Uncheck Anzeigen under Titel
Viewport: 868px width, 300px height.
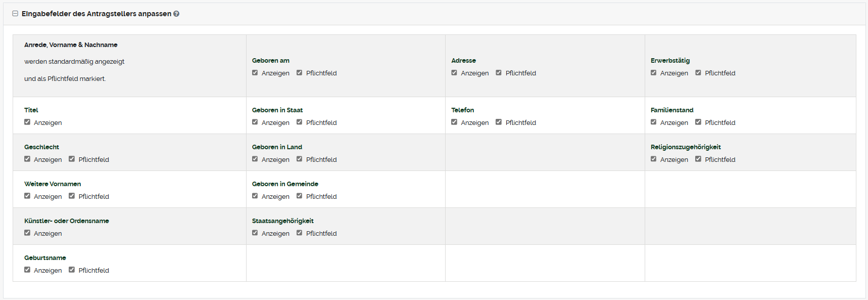click(27, 122)
